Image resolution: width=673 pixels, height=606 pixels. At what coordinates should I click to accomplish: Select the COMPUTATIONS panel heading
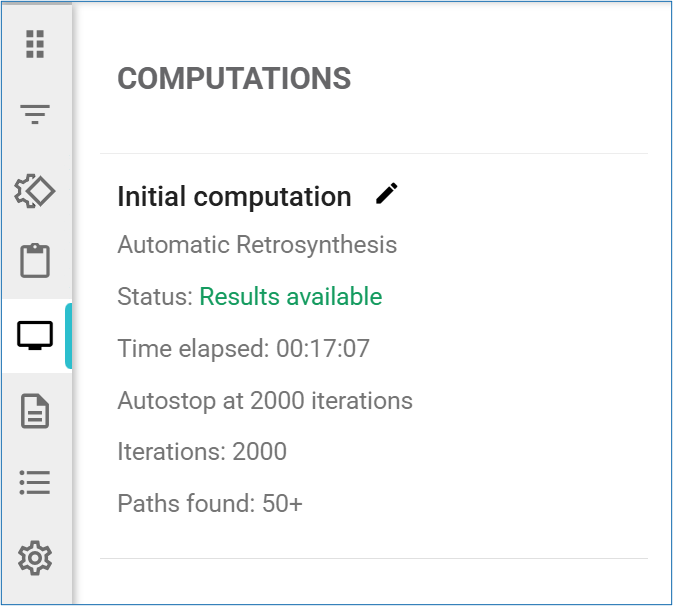pos(234,79)
